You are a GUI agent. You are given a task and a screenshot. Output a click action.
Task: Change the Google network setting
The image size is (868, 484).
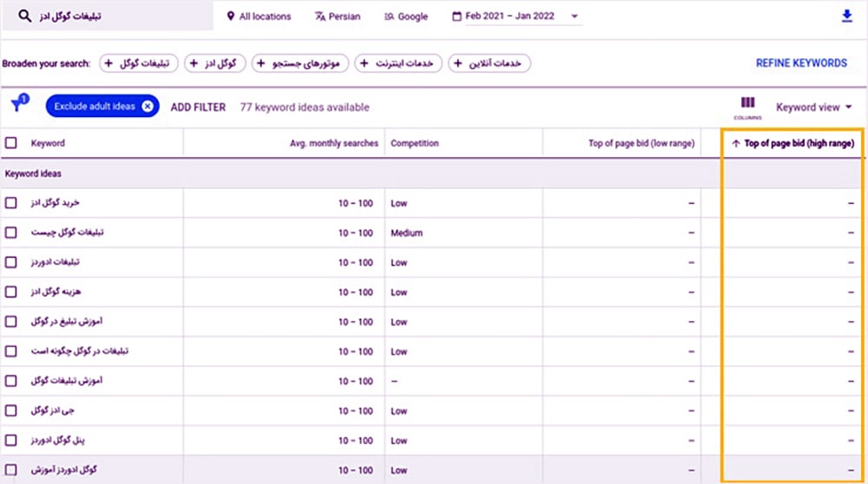coord(405,16)
